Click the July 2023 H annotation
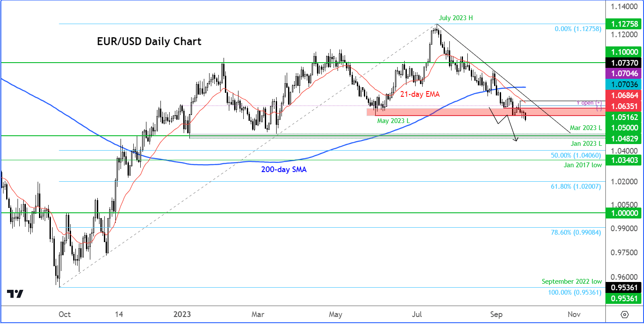Viewport: 644px width, 324px height. (455, 18)
